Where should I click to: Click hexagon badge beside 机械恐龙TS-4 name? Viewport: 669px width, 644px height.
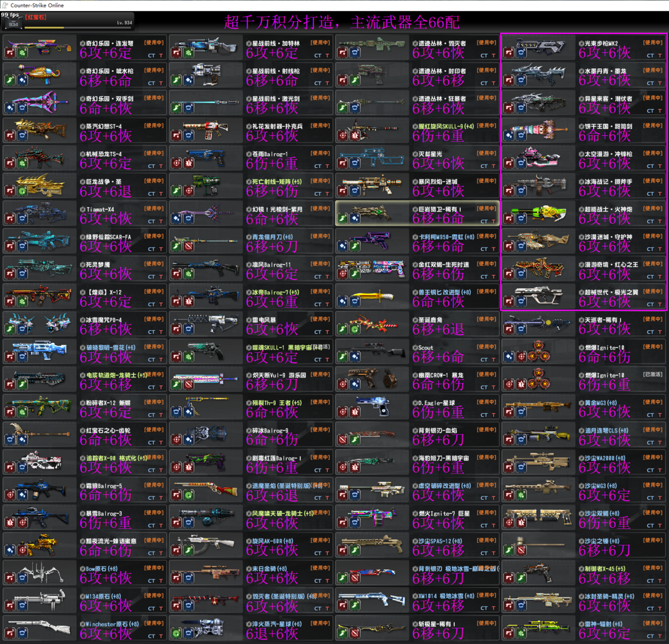pyautogui.click(x=83, y=154)
